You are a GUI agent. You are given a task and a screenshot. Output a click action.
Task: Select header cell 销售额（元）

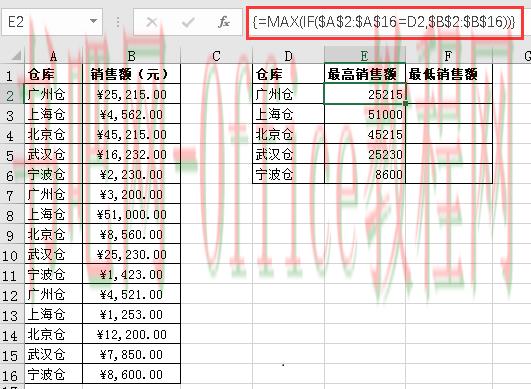pyautogui.click(x=131, y=74)
